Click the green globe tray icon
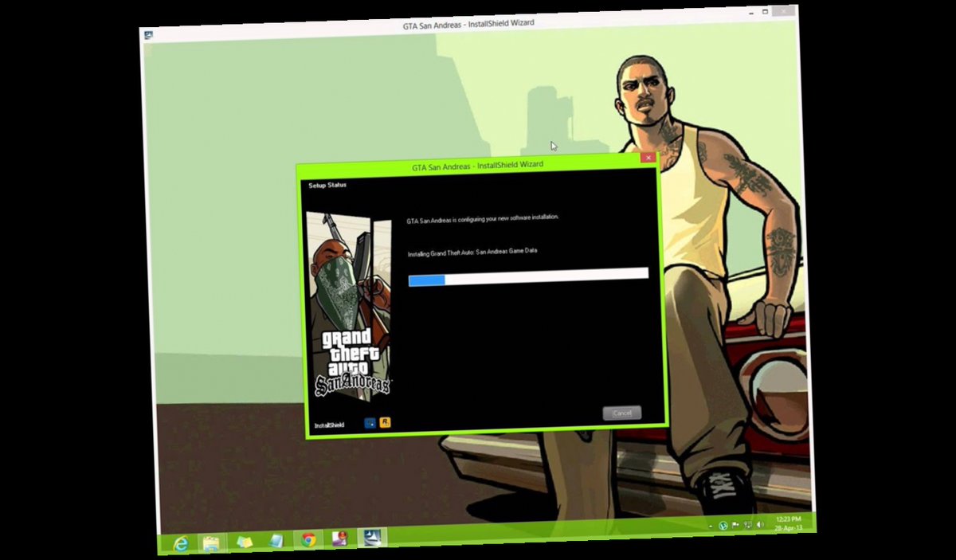This screenshot has width=956, height=560. pos(723,526)
